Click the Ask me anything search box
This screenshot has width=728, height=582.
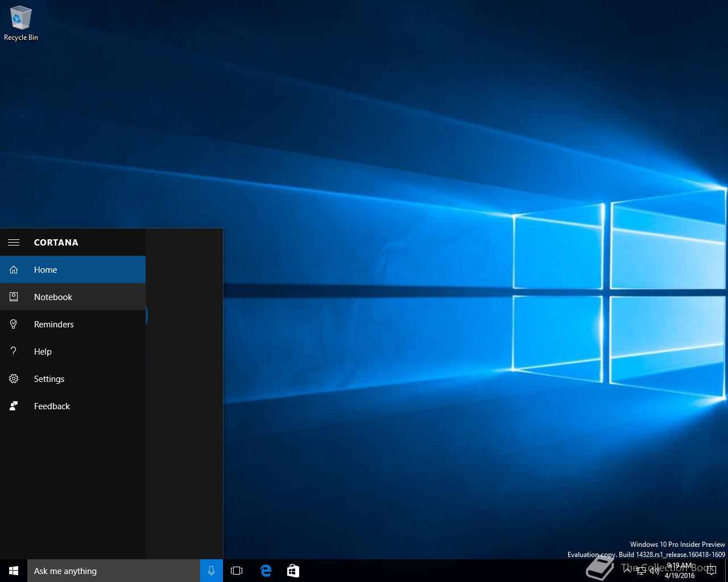pyautogui.click(x=114, y=571)
